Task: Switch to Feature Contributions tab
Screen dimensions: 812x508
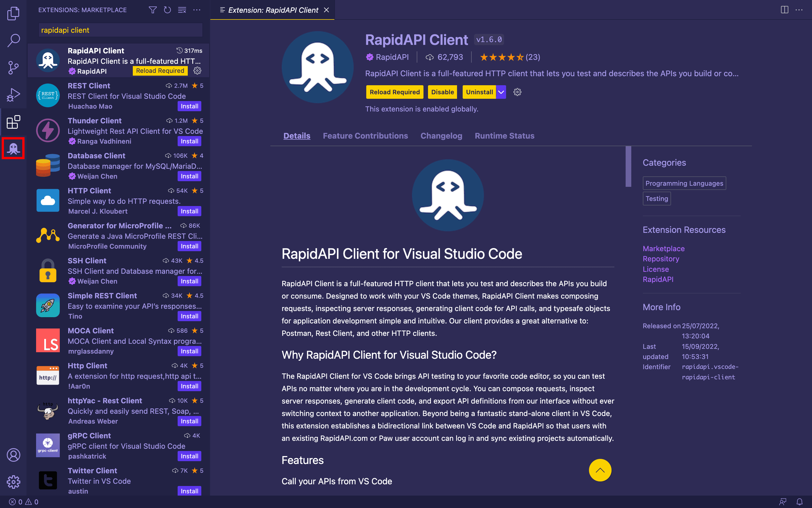Action: 365,136
